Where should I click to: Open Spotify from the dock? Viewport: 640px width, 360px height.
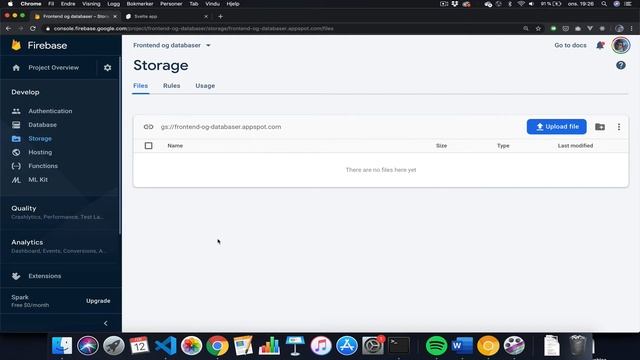click(x=436, y=346)
